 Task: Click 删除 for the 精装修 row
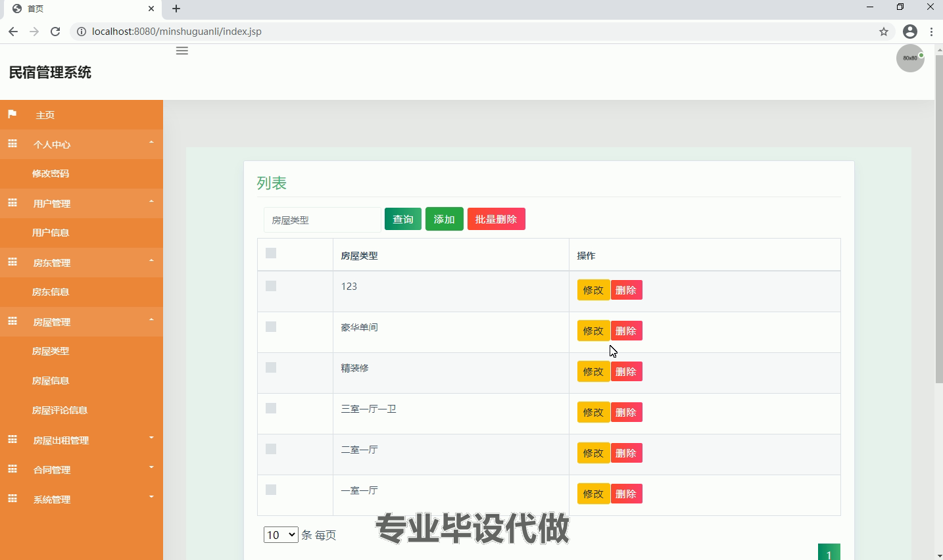click(627, 371)
